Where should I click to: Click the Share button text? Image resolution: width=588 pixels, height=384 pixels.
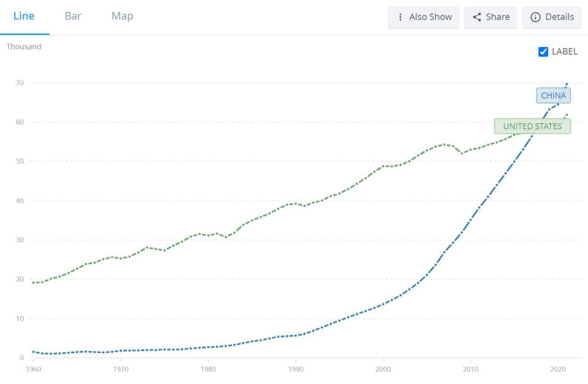point(498,17)
